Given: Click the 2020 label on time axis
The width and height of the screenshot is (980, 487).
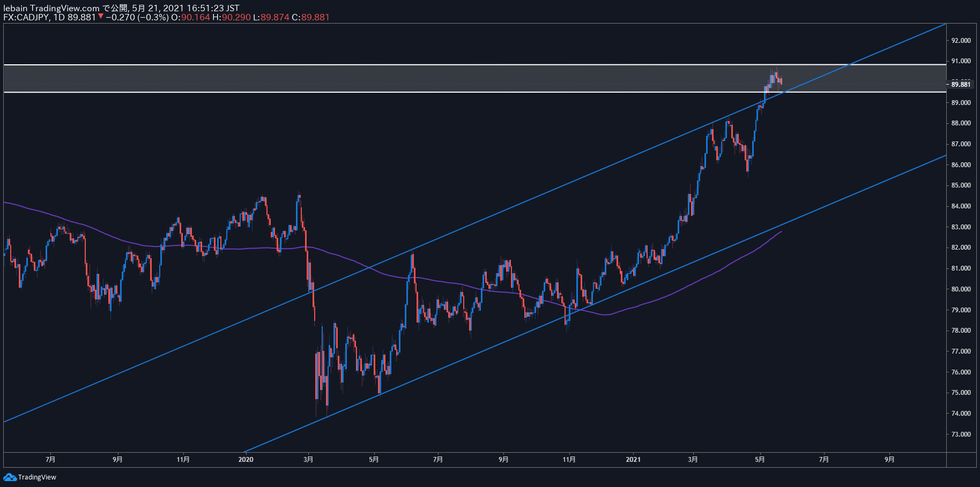Looking at the screenshot, I should click(246, 459).
